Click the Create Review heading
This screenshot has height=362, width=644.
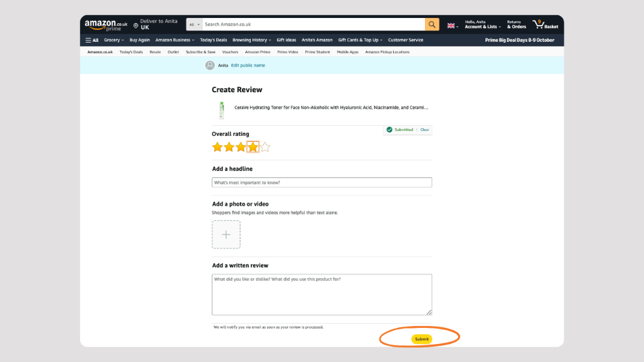click(237, 90)
